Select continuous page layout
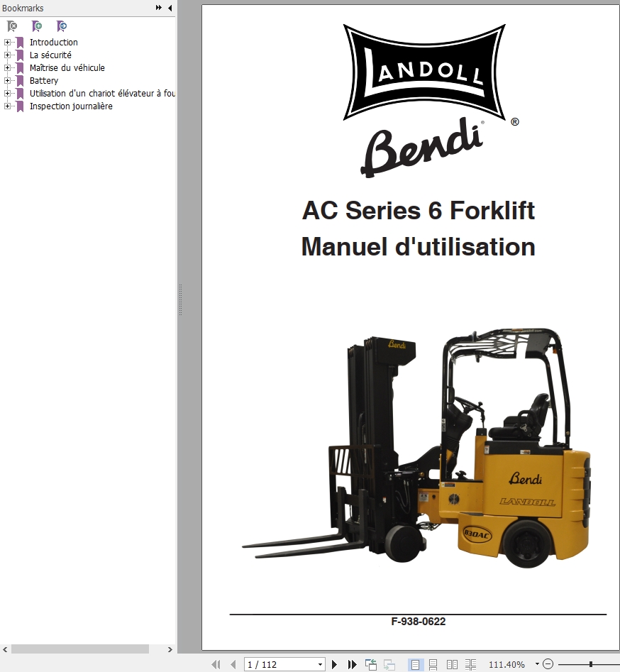The width and height of the screenshot is (620, 672). pyautogui.click(x=433, y=664)
